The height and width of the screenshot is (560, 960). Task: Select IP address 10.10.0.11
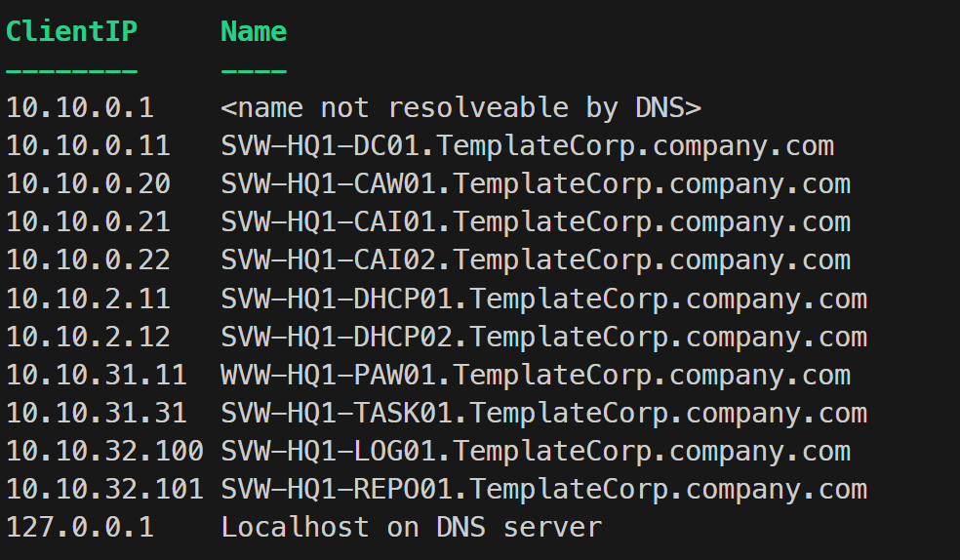pyautogui.click(x=88, y=146)
